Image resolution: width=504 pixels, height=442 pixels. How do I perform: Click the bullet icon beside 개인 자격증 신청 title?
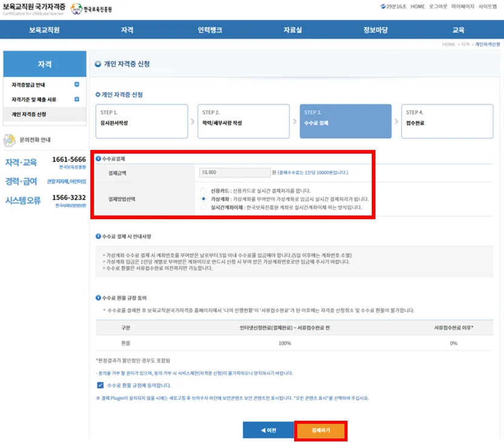point(98,64)
